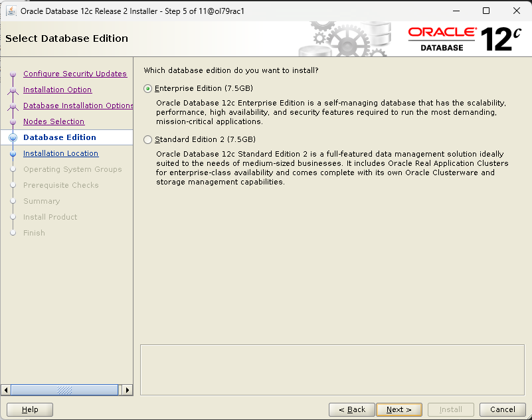Go back with the Back button

(352, 409)
